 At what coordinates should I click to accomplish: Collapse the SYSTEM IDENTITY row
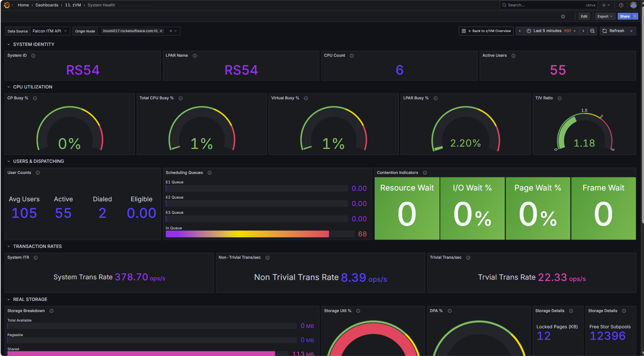coord(9,45)
